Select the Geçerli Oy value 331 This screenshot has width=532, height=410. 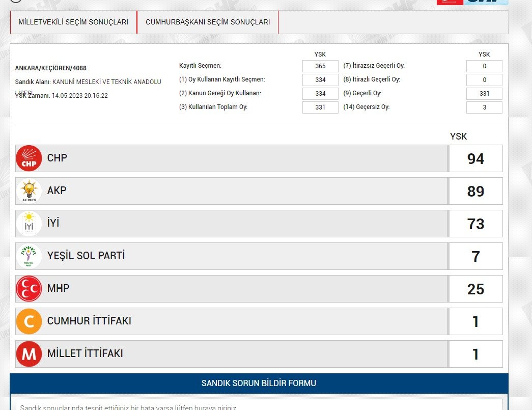pyautogui.click(x=484, y=94)
